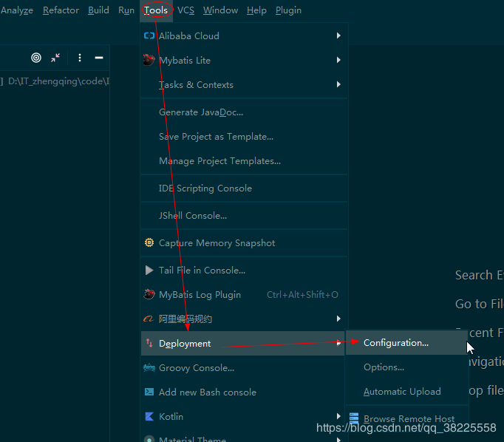Click the Tail File in Console play icon
504x442 pixels.
pyautogui.click(x=149, y=270)
